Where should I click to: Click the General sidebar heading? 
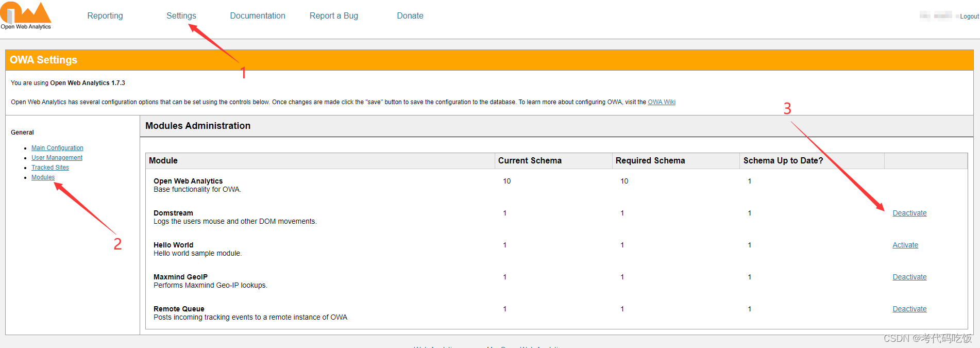[22, 132]
